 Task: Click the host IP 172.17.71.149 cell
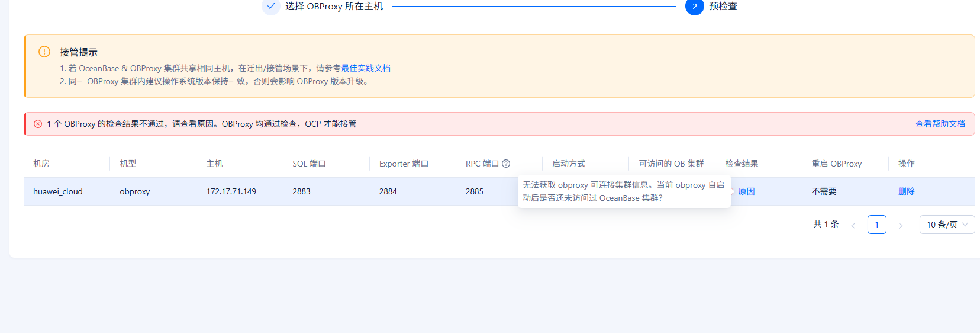tap(231, 191)
